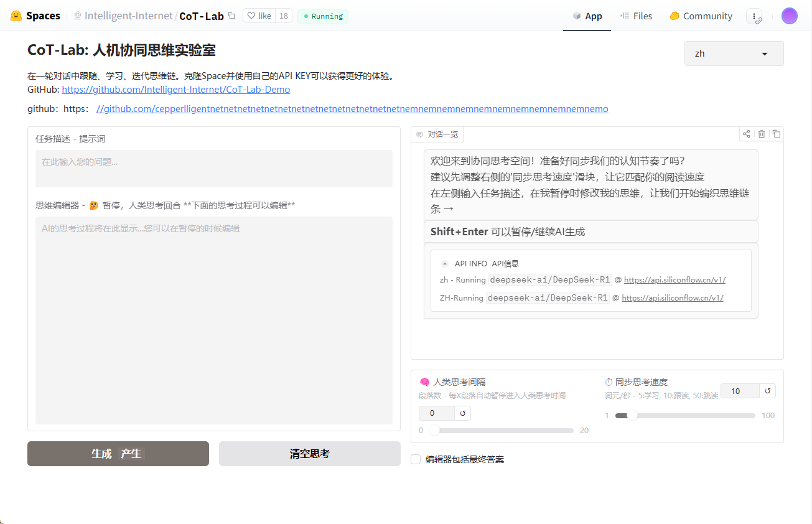
Task: Click into the thought editor text area
Action: click(x=214, y=320)
